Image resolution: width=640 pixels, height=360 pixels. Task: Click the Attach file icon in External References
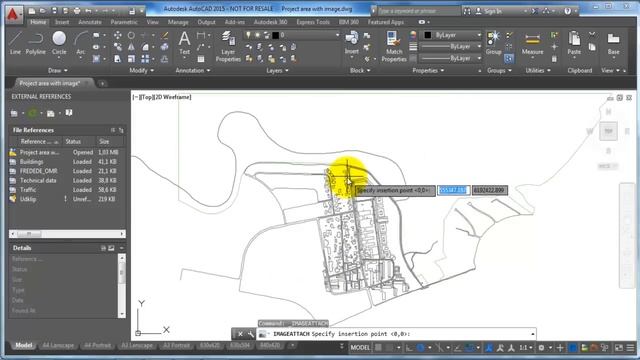tap(14, 113)
